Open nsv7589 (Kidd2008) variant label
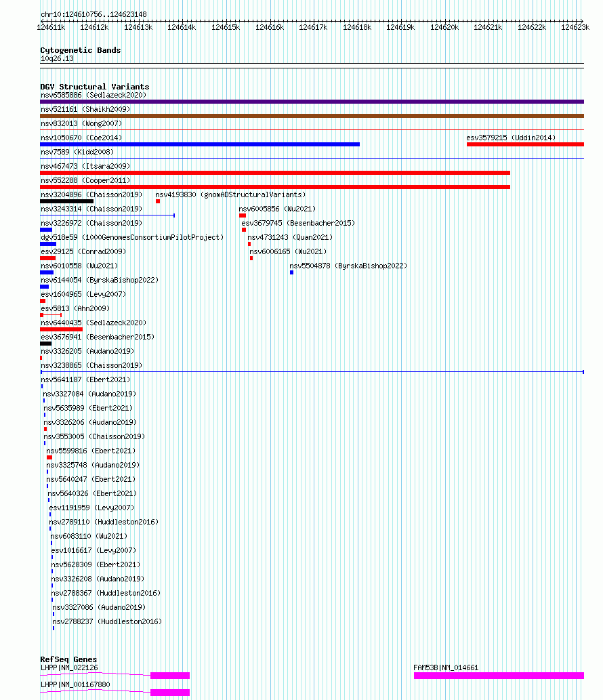 pos(77,152)
